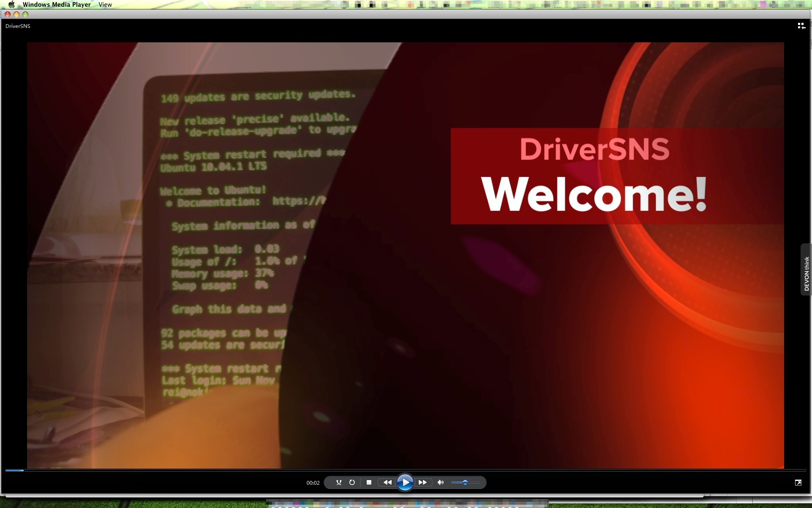Click the video frame showing Welcome!
Image resolution: width=812 pixels, height=508 pixels.
[405, 255]
